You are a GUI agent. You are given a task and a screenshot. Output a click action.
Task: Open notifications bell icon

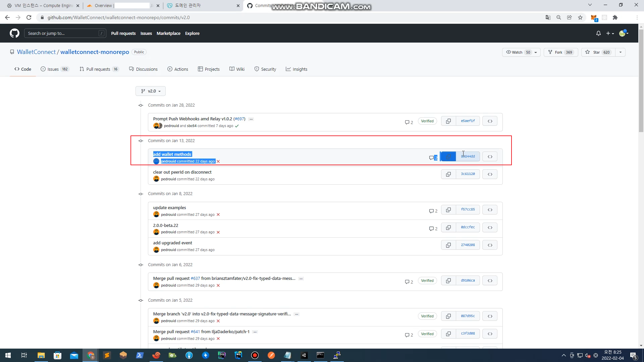click(598, 33)
